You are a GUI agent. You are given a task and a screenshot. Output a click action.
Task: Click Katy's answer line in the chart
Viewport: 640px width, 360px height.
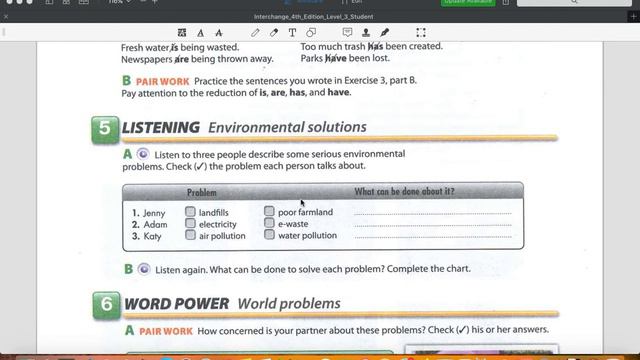click(433, 236)
